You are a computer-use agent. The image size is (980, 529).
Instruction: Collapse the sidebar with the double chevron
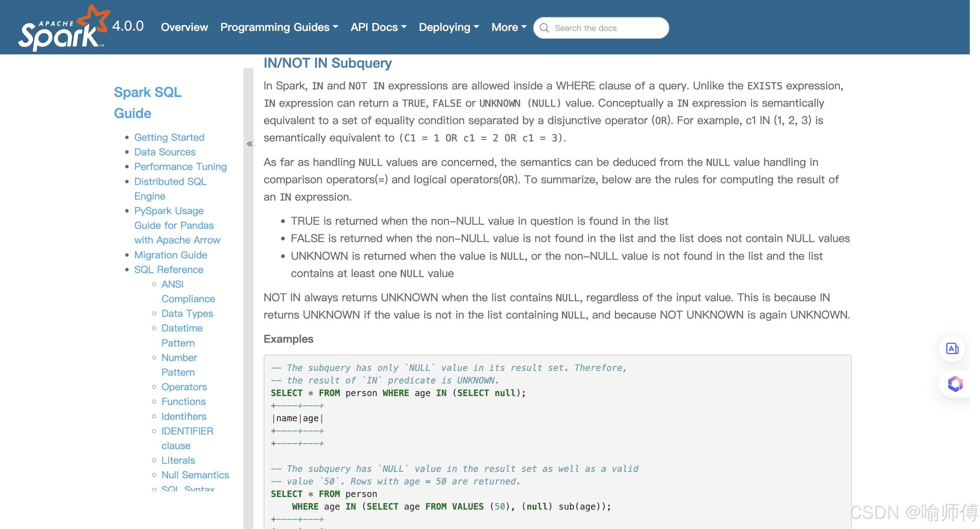249,144
